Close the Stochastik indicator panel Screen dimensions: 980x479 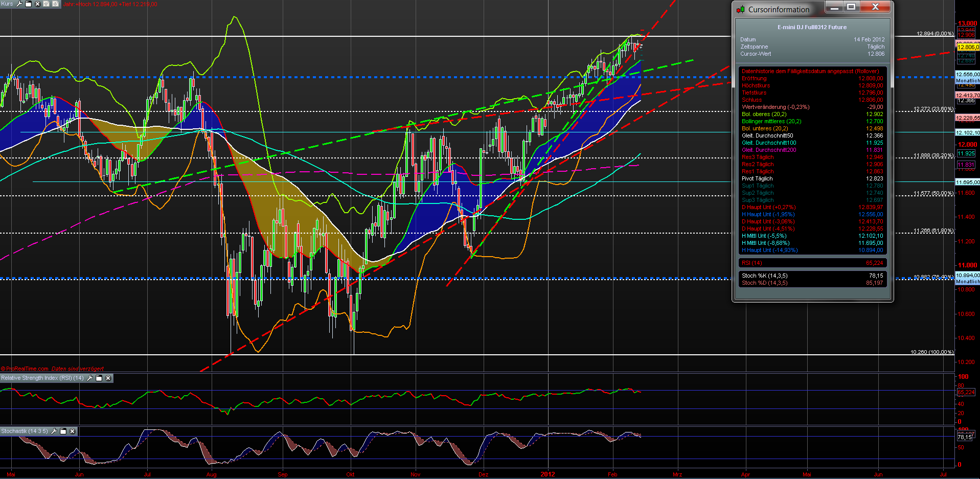72,431
